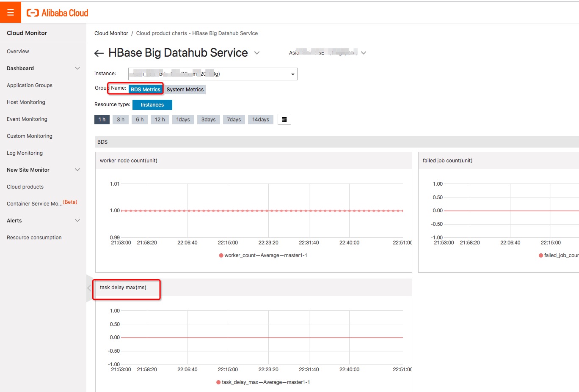Open Event Monitoring in the sidebar

[x=27, y=119]
